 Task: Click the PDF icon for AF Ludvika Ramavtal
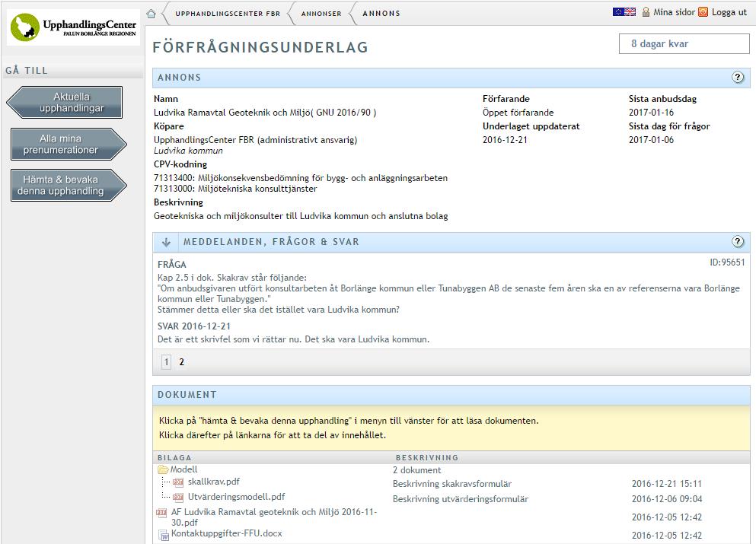coord(161,513)
